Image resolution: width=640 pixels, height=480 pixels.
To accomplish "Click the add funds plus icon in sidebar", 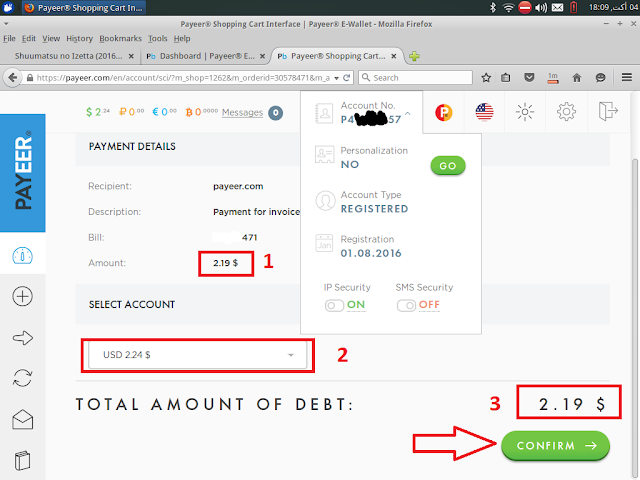I will pyautogui.click(x=22, y=296).
